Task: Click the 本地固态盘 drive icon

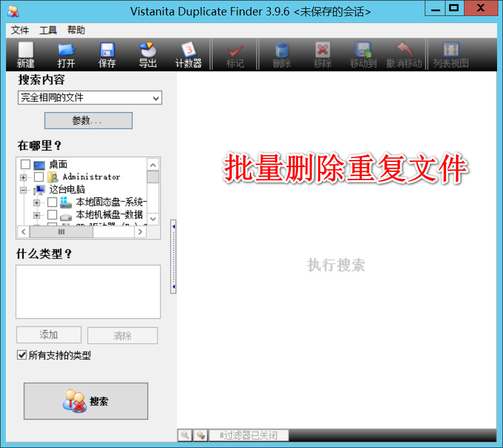Action: pos(66,202)
